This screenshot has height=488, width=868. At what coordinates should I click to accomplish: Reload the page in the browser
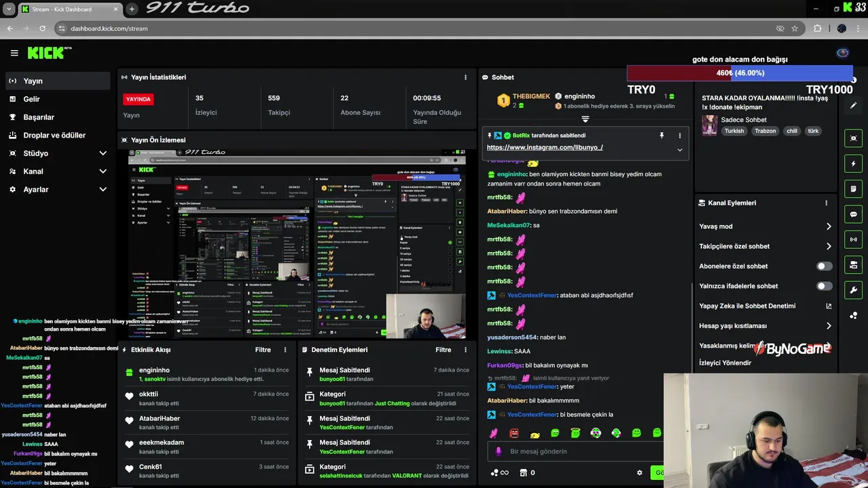click(42, 28)
